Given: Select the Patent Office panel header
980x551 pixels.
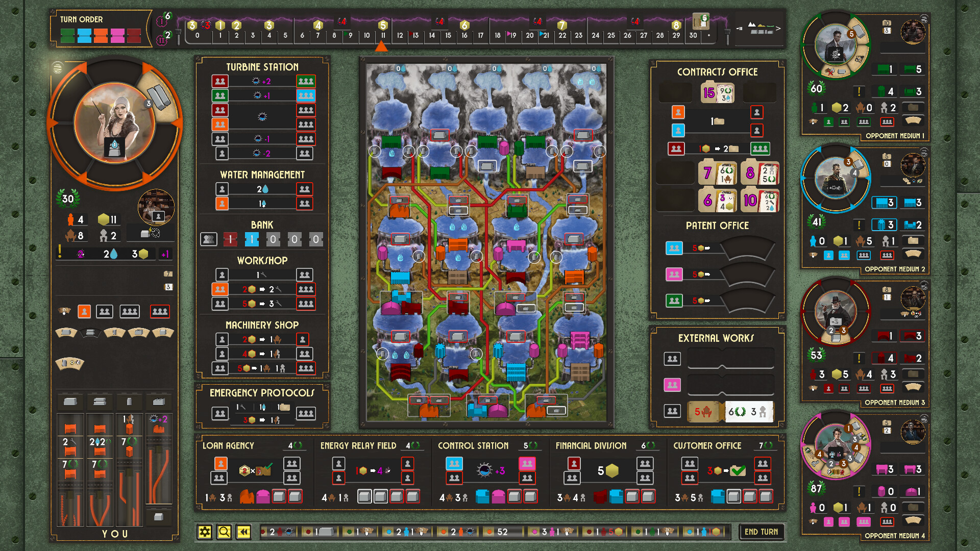Looking at the screenshot, I should tap(718, 226).
